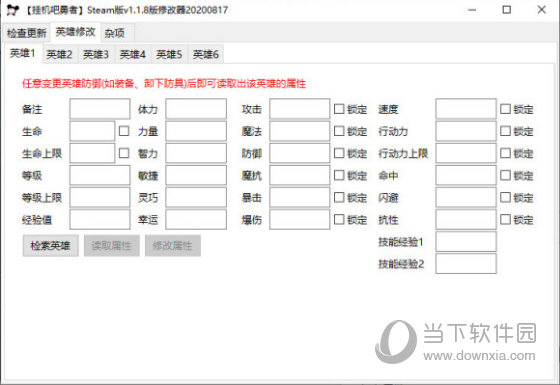
Task: Click the app icon in title bar
Action: tap(12, 10)
